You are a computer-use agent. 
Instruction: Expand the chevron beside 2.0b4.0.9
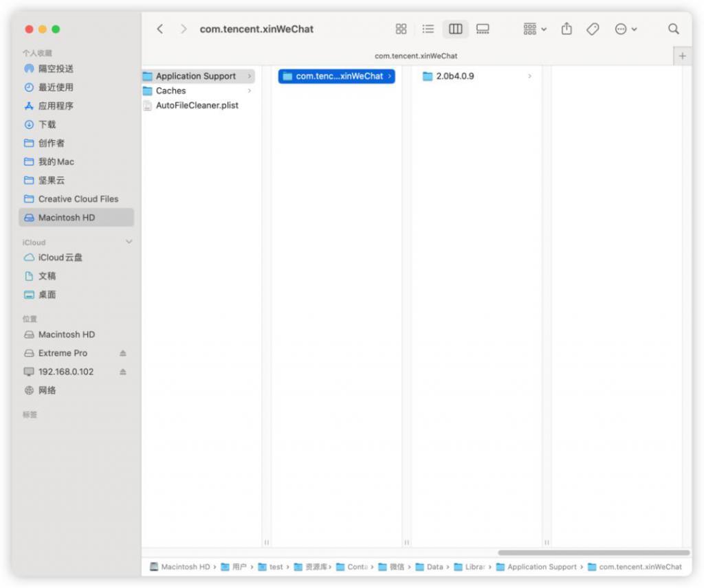pos(530,76)
